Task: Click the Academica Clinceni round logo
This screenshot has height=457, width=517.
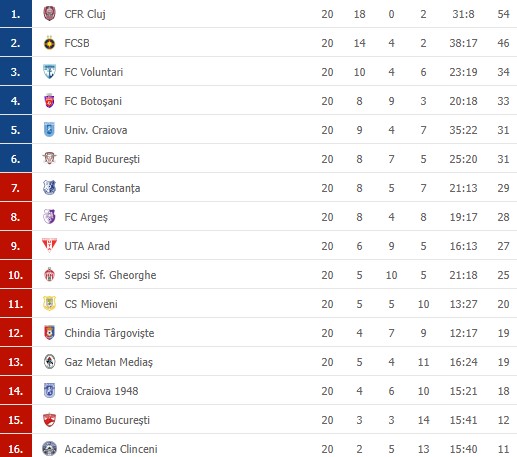Action: 49,449
